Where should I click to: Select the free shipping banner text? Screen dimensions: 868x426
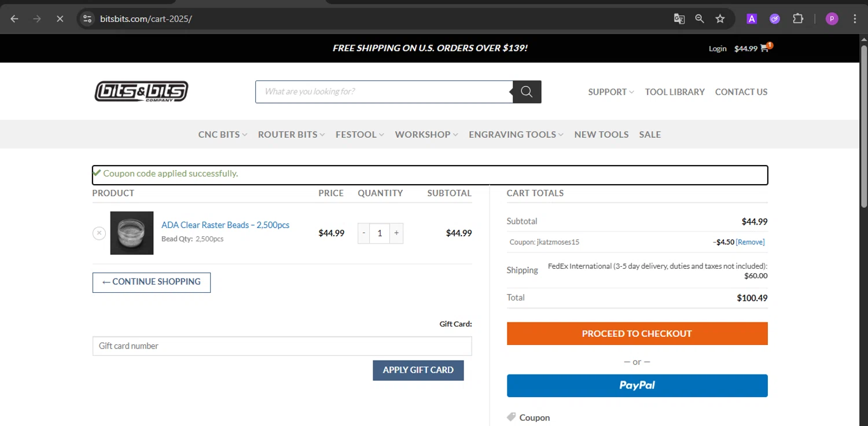pos(430,48)
